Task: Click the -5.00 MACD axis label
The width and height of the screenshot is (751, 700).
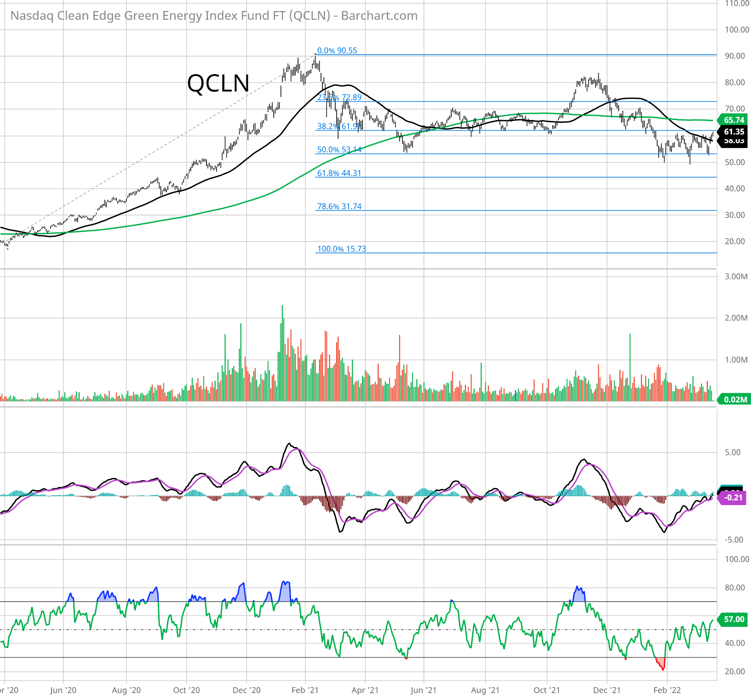Action: [734, 540]
